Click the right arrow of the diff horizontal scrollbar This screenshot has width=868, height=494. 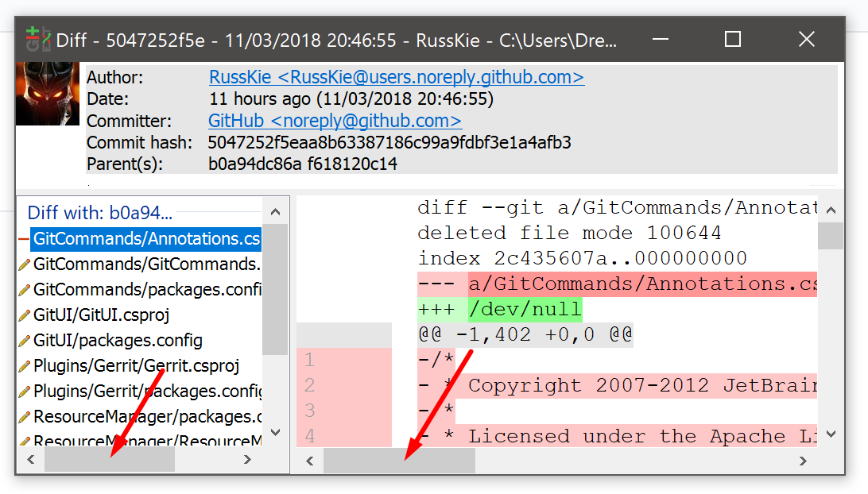pyautogui.click(x=803, y=460)
